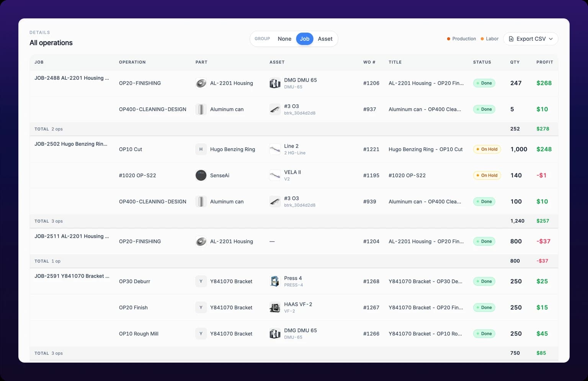Toggle the Labor legend indicator
The image size is (588, 381).
point(490,39)
